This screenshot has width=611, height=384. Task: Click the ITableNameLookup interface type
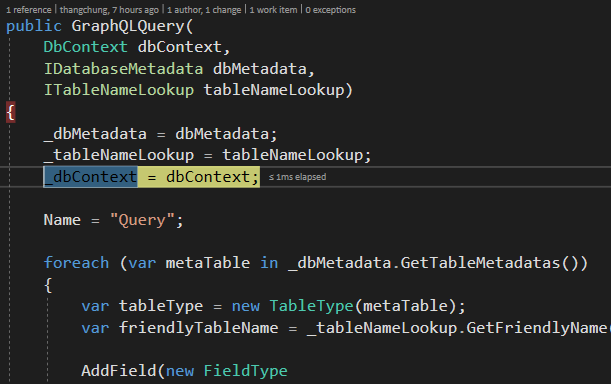118,90
